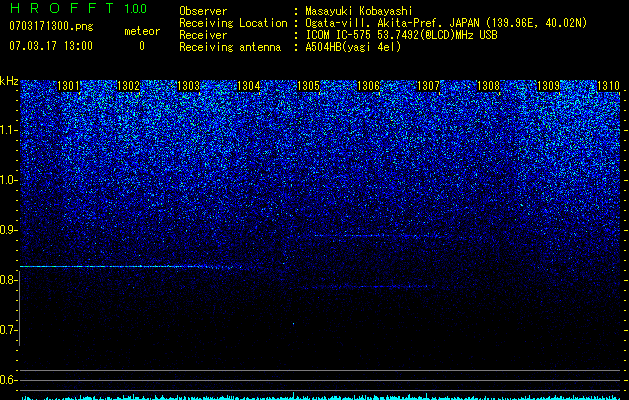Click the 1305 time marker label

[x=308, y=85]
